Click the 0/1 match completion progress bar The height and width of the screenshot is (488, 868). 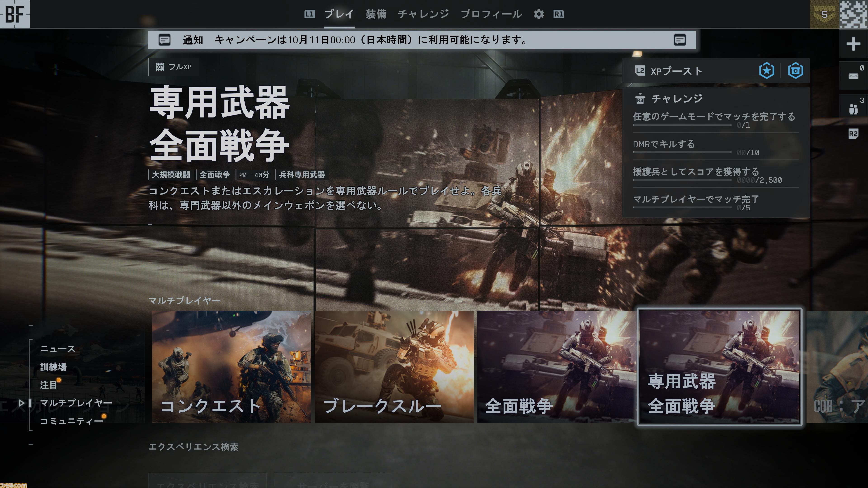[682, 125]
